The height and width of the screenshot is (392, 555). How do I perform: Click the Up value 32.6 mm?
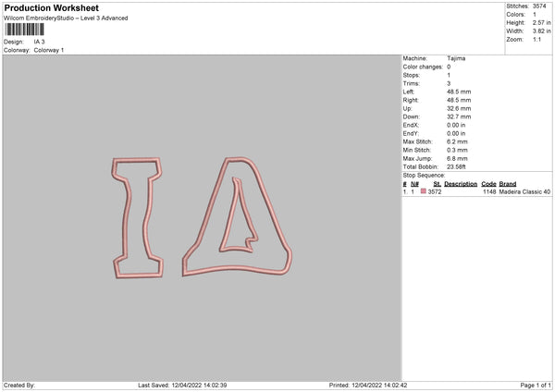tap(459, 108)
